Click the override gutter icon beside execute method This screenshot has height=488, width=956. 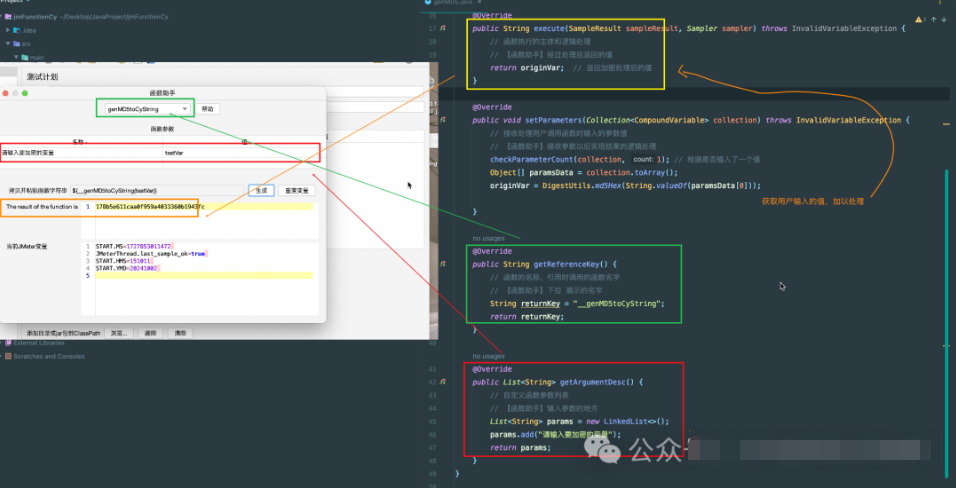[x=443, y=29]
